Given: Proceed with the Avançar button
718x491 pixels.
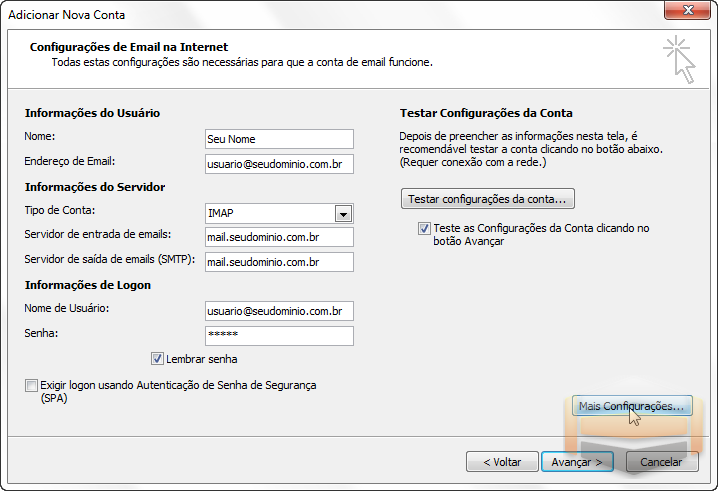Looking at the screenshot, I should tap(577, 462).
